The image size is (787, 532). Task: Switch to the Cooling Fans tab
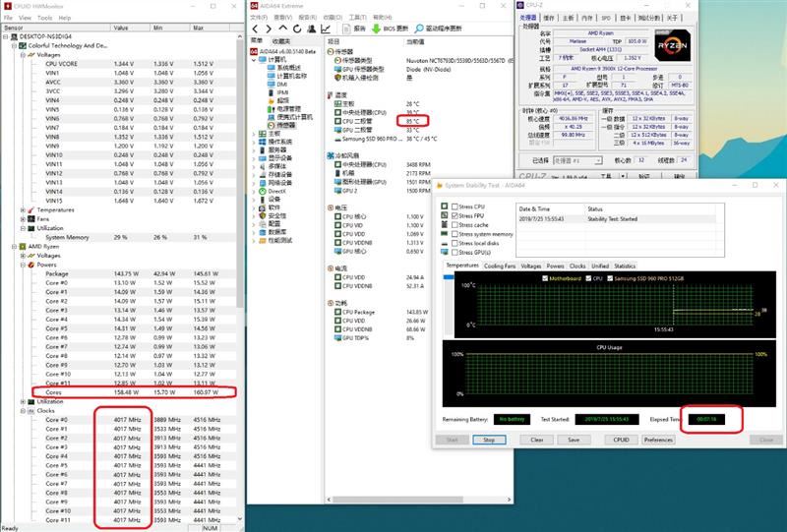point(500,266)
